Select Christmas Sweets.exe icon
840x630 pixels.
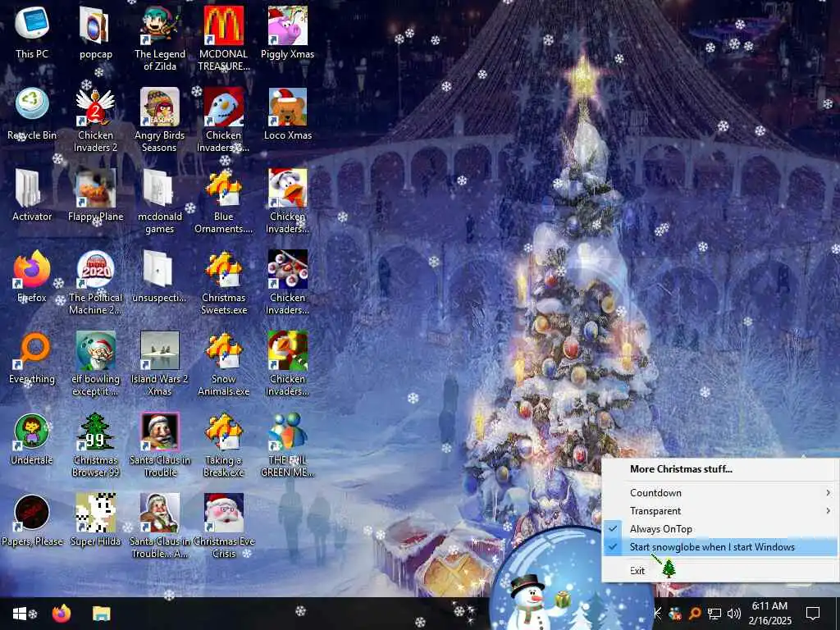tap(223, 282)
